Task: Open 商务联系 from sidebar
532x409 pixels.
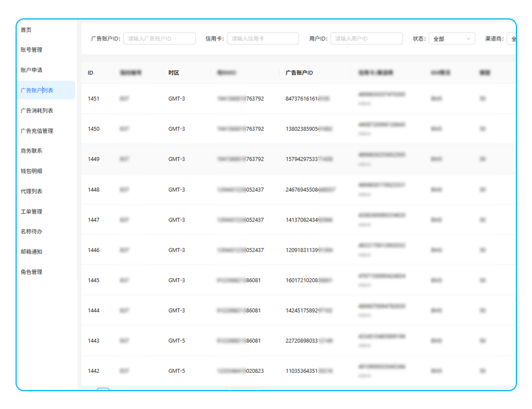Action: coord(31,151)
